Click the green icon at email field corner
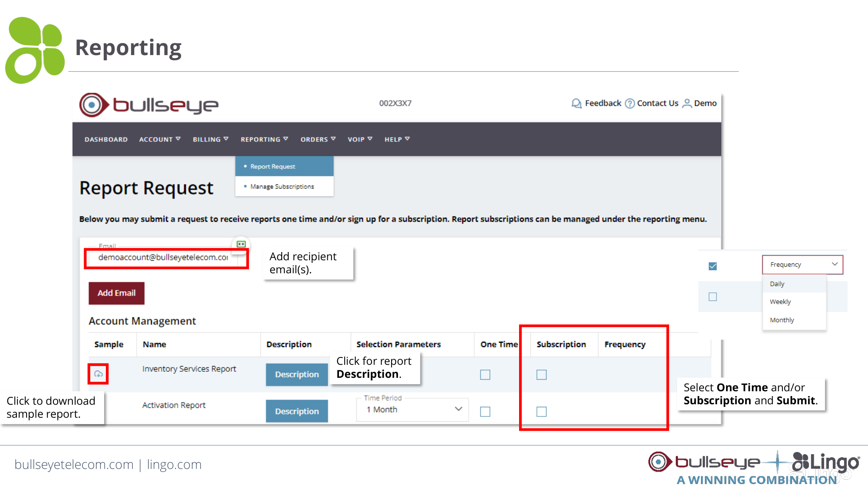This screenshot has width=868, height=488. [x=241, y=244]
